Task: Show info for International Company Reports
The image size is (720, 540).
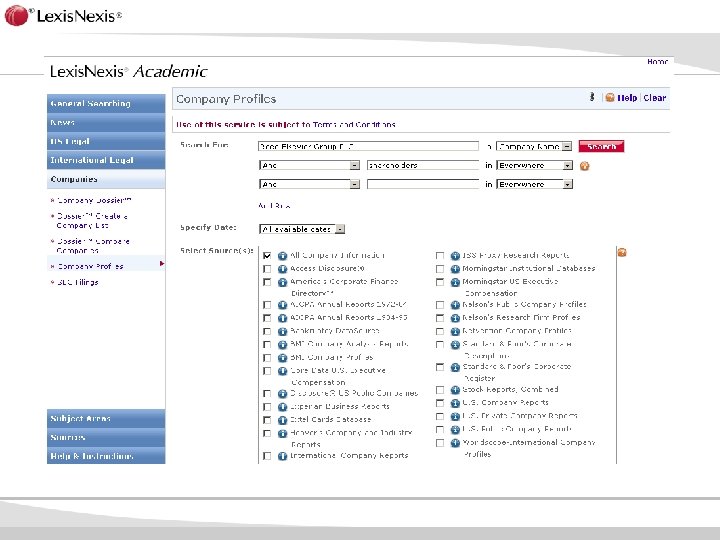Action: 282,456
